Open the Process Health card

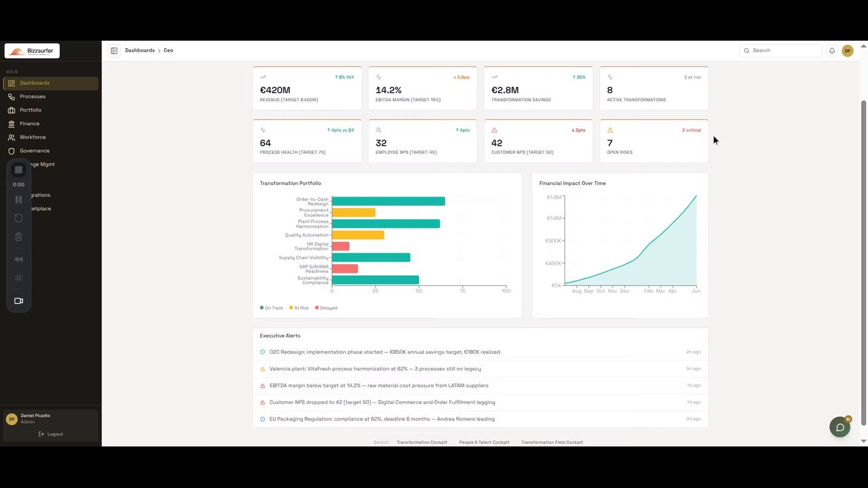click(x=307, y=141)
